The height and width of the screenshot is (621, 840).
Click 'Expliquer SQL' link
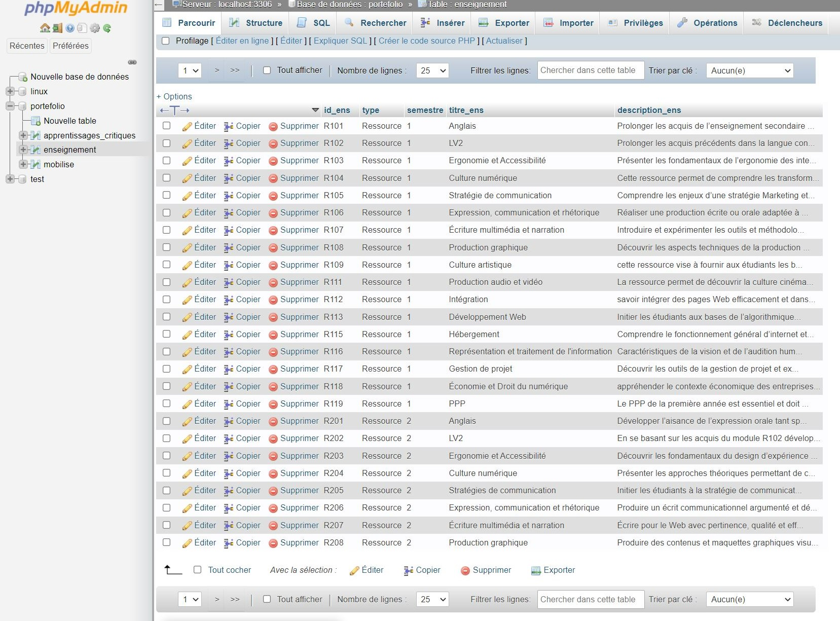click(x=340, y=41)
